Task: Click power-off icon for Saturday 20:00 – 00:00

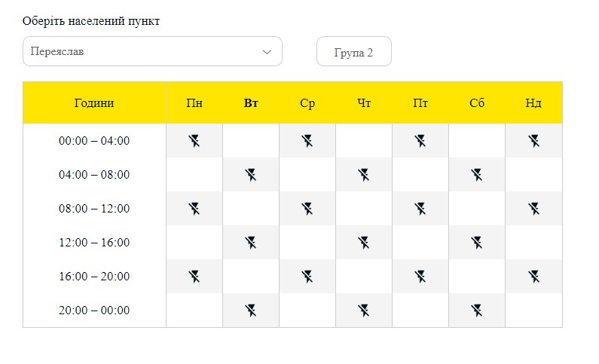Action: click(477, 310)
